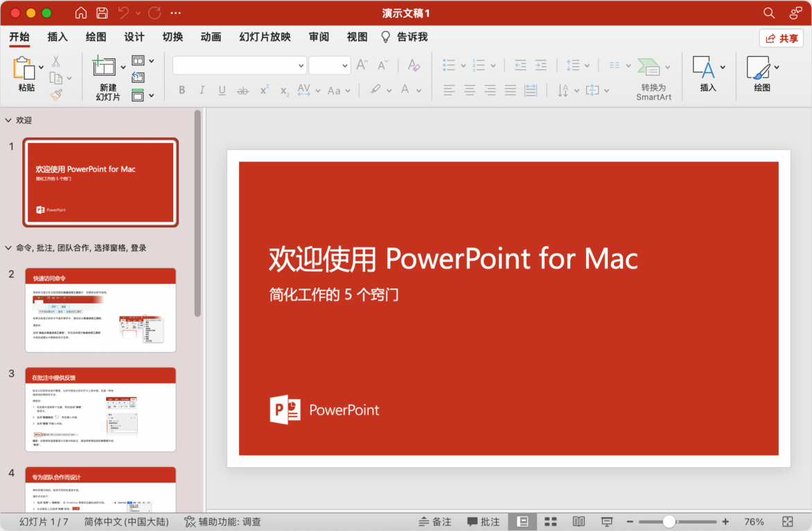The width and height of the screenshot is (812, 531).
Task: Toggle normal view button in status bar
Action: tap(522, 521)
